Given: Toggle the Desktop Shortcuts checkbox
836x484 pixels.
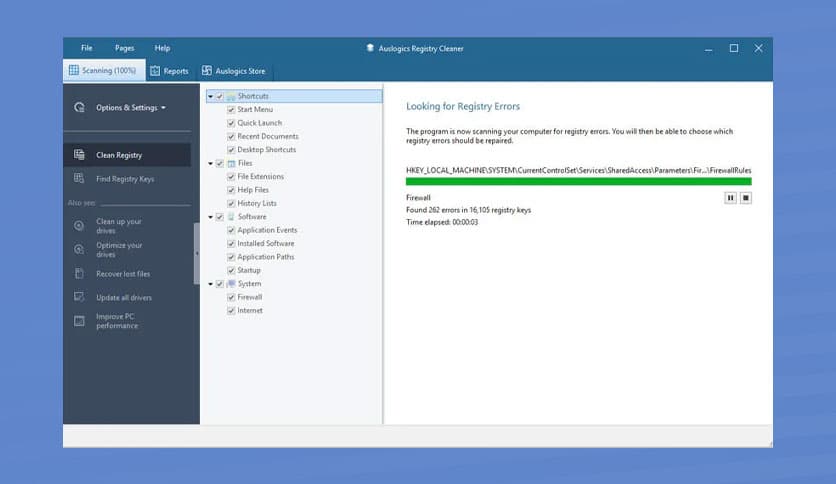Looking at the screenshot, I should coord(231,150).
